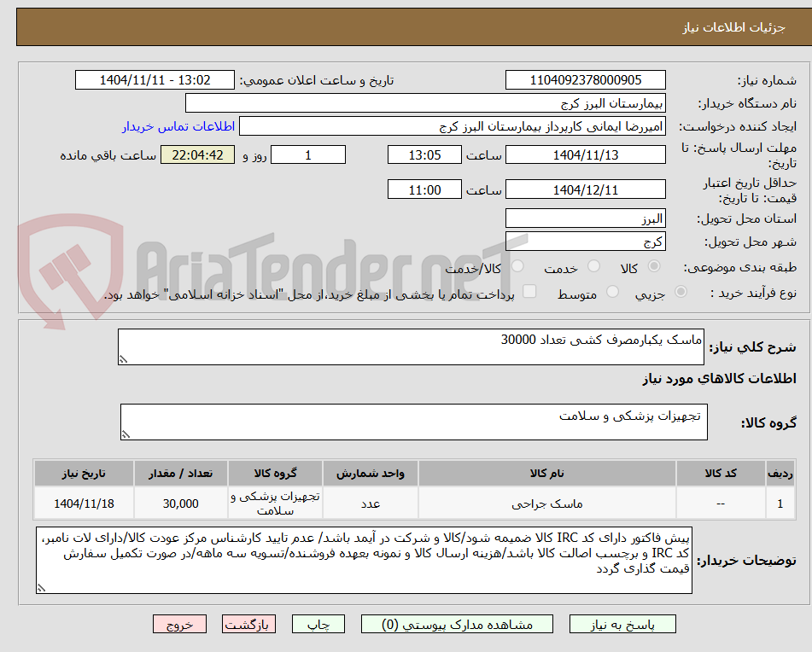Image resolution: width=812 pixels, height=652 pixels.
Task: Click price validity time 11:00
Action: tap(424, 189)
